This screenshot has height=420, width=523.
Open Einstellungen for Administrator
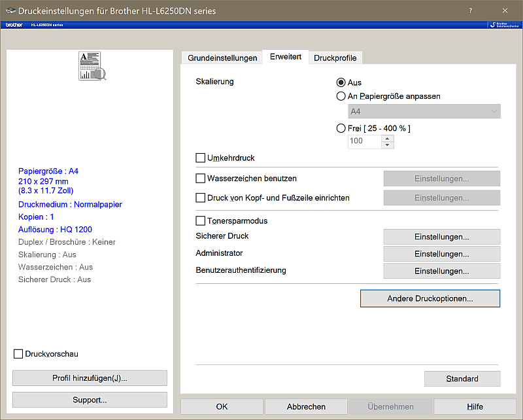click(442, 254)
